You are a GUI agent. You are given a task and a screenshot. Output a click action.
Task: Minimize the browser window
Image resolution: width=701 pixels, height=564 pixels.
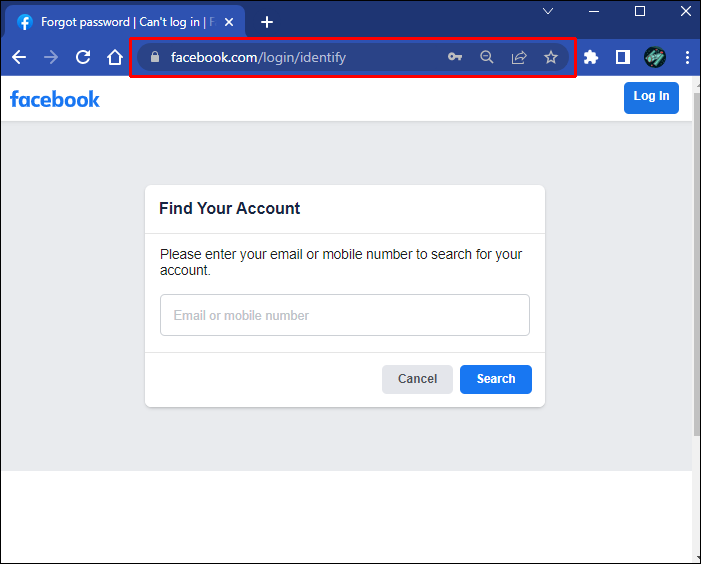(x=594, y=11)
